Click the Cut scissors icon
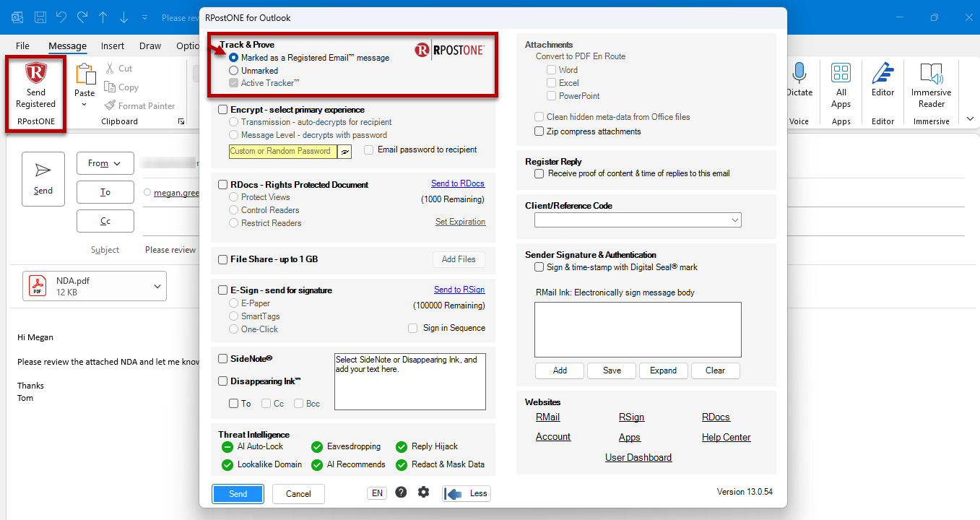Image resolution: width=980 pixels, height=520 pixels. click(110, 68)
